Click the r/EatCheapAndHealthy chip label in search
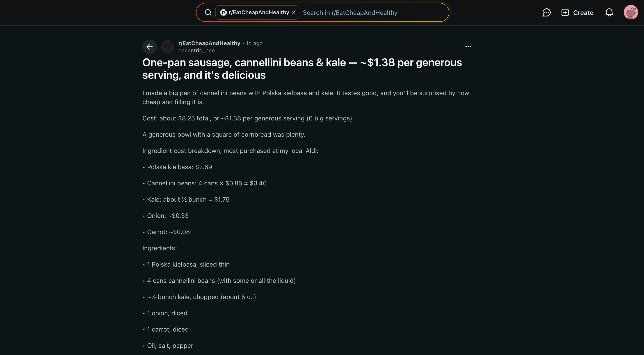 (259, 12)
